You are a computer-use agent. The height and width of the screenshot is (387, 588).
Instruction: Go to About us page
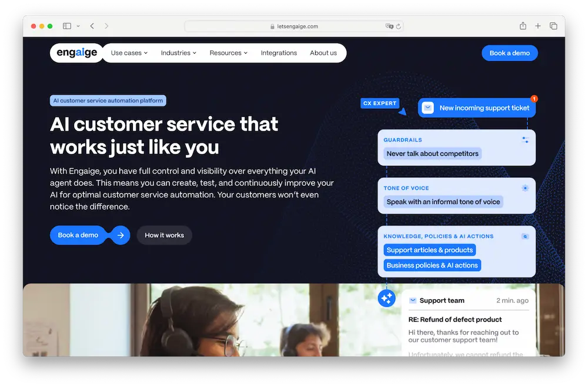[x=323, y=53]
